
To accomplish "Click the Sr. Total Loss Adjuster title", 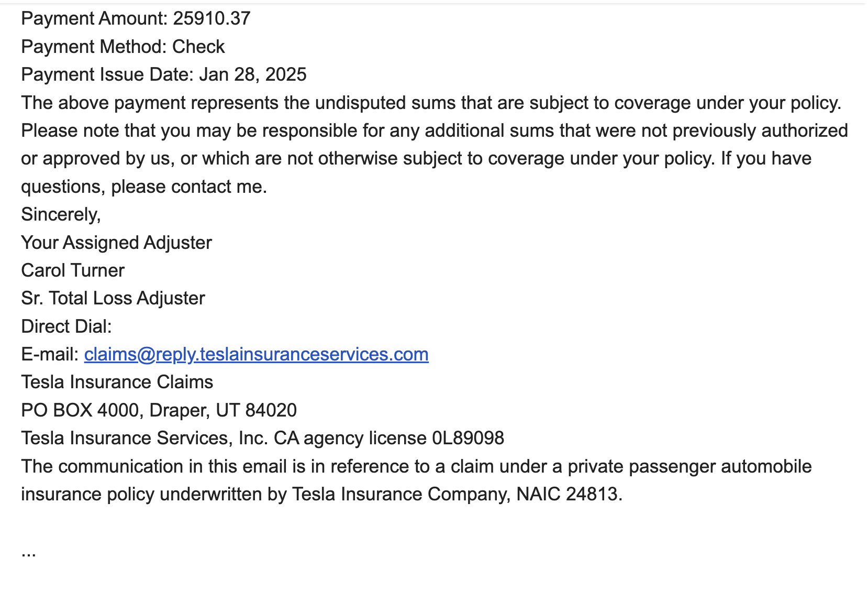I will pyautogui.click(x=113, y=299).
